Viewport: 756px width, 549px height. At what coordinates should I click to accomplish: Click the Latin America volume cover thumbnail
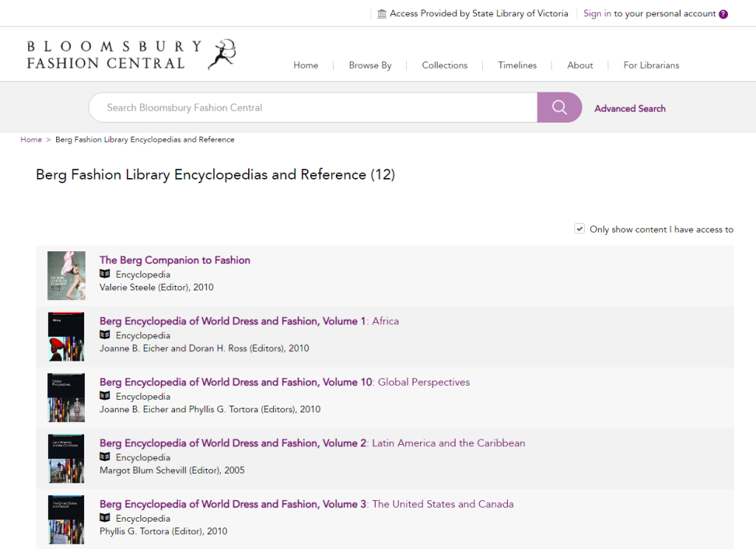(x=66, y=459)
